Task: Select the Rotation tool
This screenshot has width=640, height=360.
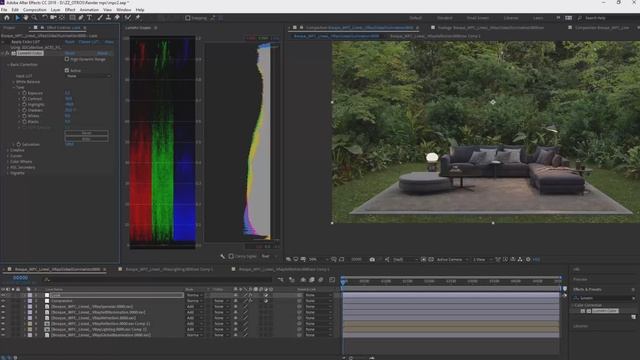Action: point(44,18)
